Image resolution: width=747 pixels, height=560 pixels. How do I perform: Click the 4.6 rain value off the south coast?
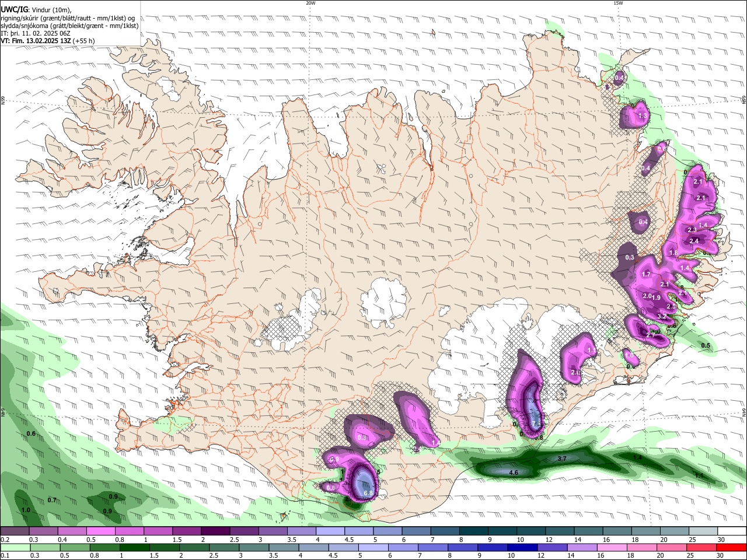[514, 472]
